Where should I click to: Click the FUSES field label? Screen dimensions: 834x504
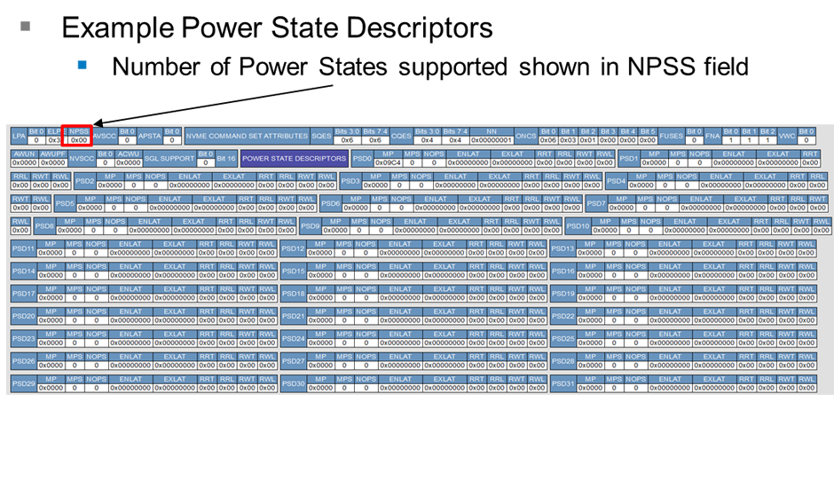672,136
